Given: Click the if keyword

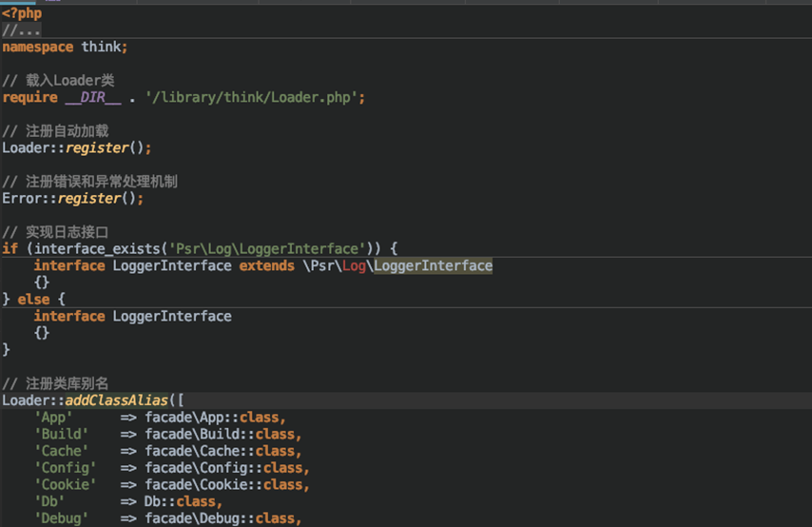Looking at the screenshot, I should (x=10, y=248).
